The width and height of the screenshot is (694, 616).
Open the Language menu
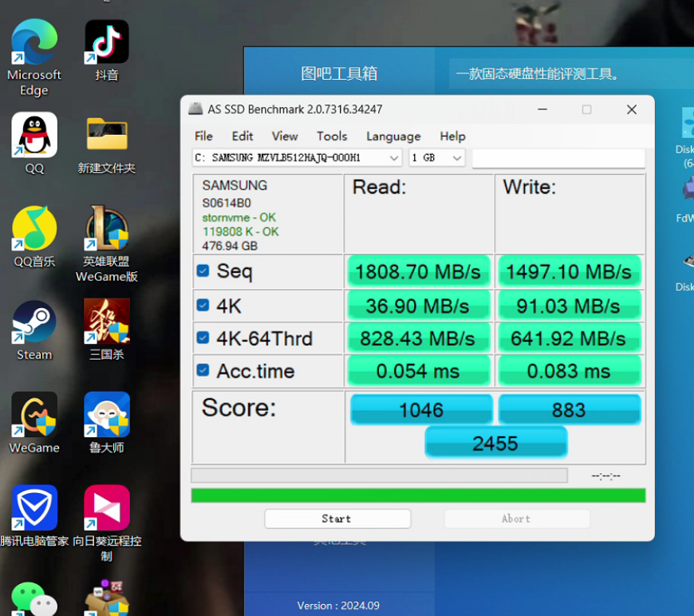pos(393,136)
